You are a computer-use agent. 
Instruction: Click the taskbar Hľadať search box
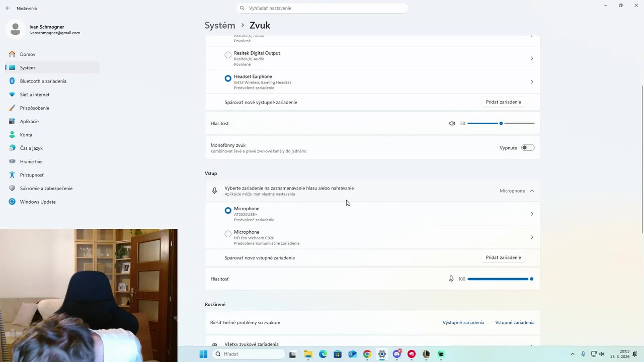pyautogui.click(x=249, y=354)
